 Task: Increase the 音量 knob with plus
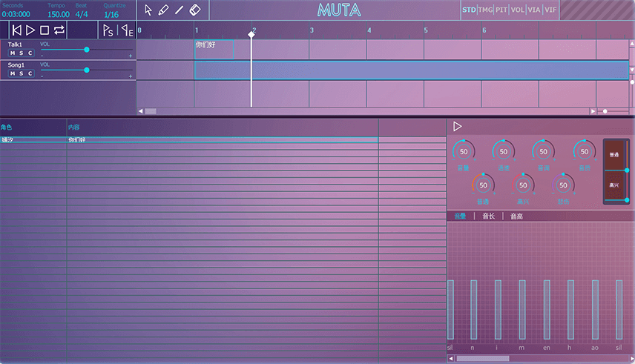coord(475,160)
